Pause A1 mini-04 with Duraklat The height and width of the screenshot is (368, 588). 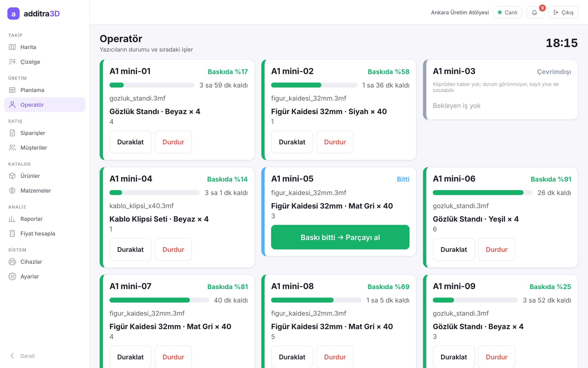130,249
